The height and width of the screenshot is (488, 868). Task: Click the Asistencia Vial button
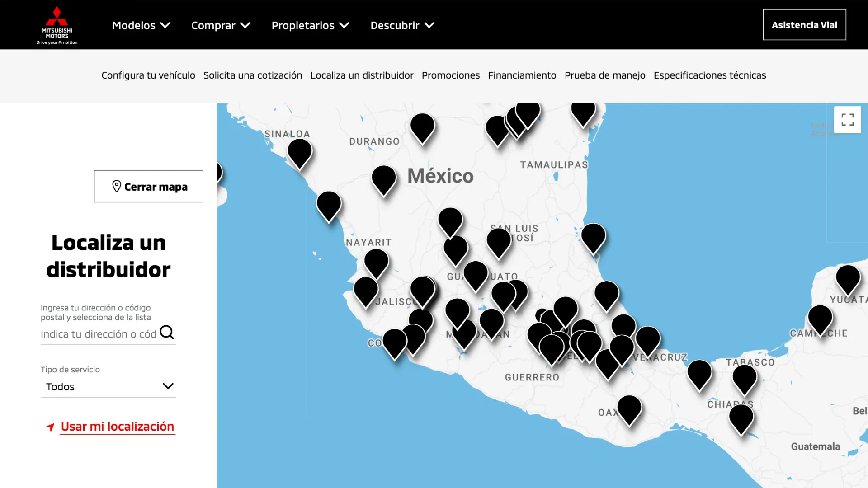(x=804, y=25)
